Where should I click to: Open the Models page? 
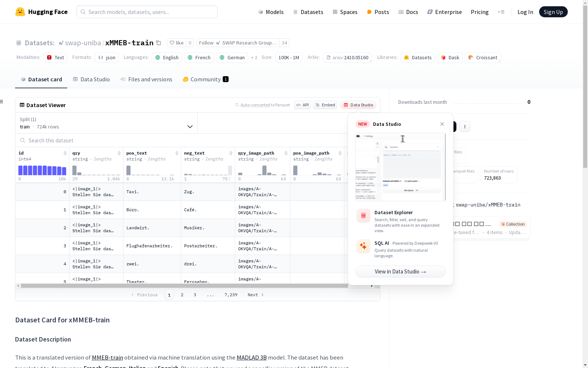pyautogui.click(x=271, y=12)
